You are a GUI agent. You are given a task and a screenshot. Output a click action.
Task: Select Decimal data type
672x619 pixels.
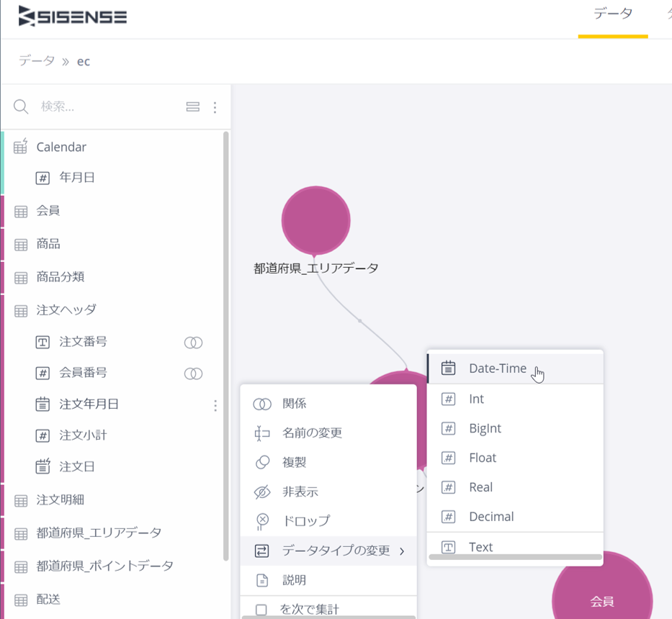tap(516, 517)
